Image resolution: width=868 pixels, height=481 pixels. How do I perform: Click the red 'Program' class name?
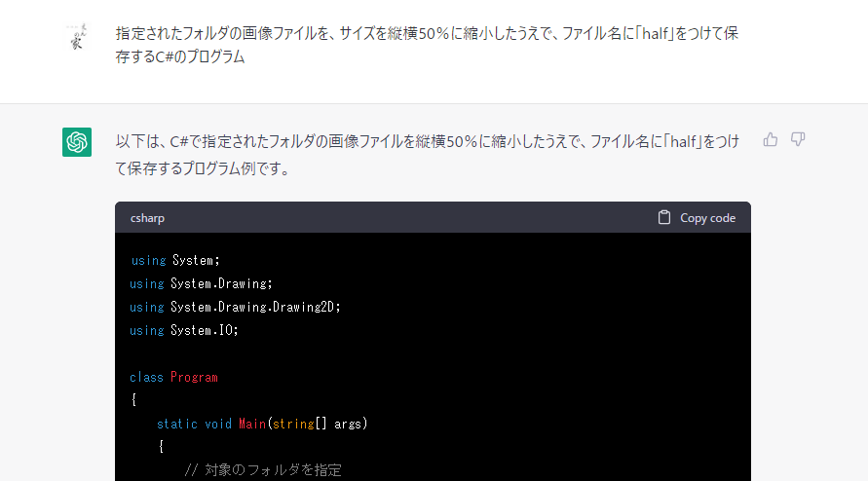pyautogui.click(x=194, y=378)
